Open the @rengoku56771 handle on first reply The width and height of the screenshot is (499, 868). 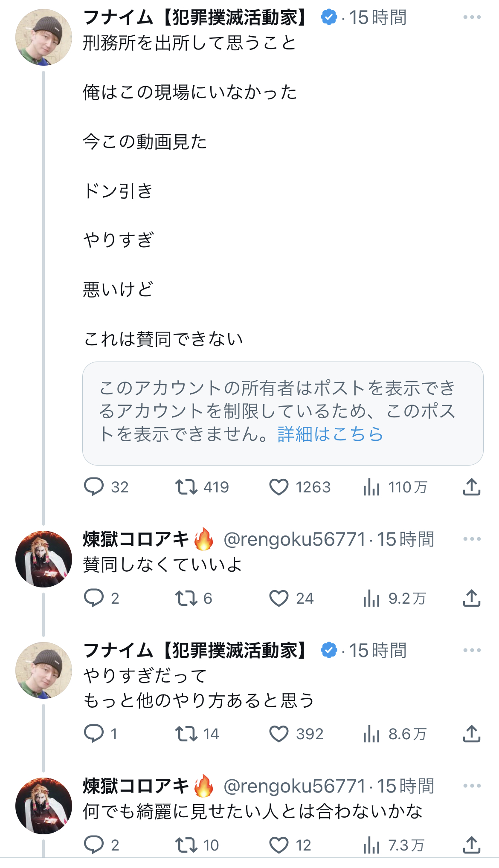coord(294,540)
